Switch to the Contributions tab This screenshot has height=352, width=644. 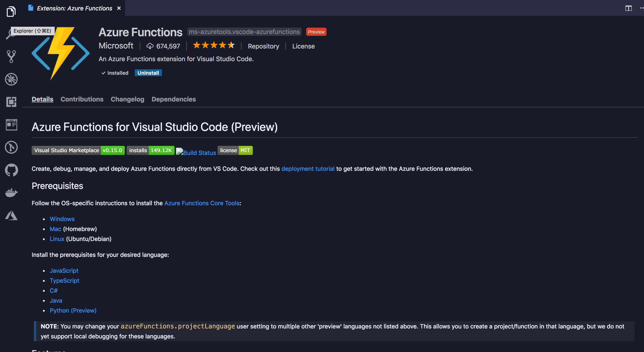click(x=82, y=99)
